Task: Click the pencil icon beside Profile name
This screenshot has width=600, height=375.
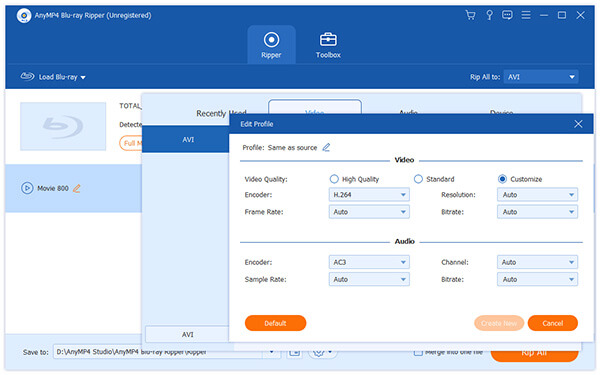Action: (326, 147)
